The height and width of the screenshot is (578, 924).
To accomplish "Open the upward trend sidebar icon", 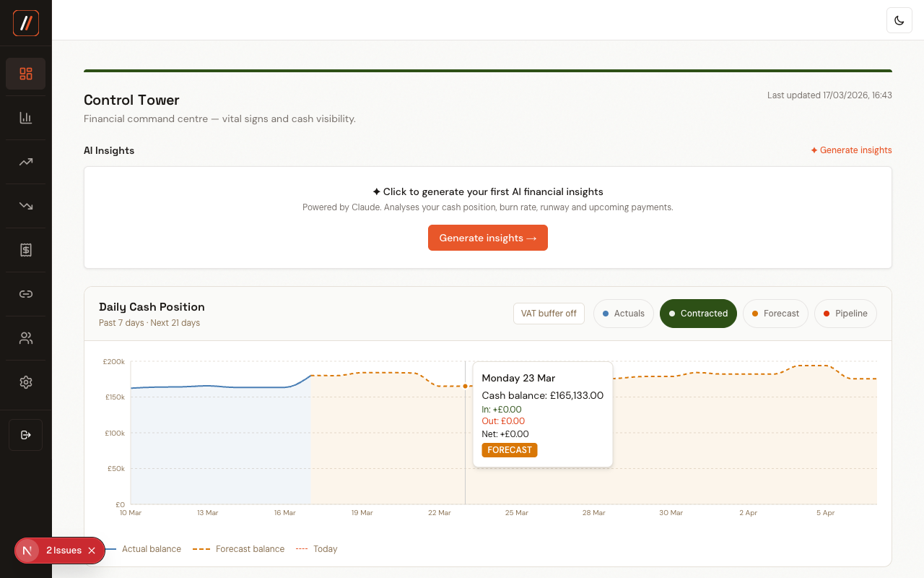I will [26, 162].
